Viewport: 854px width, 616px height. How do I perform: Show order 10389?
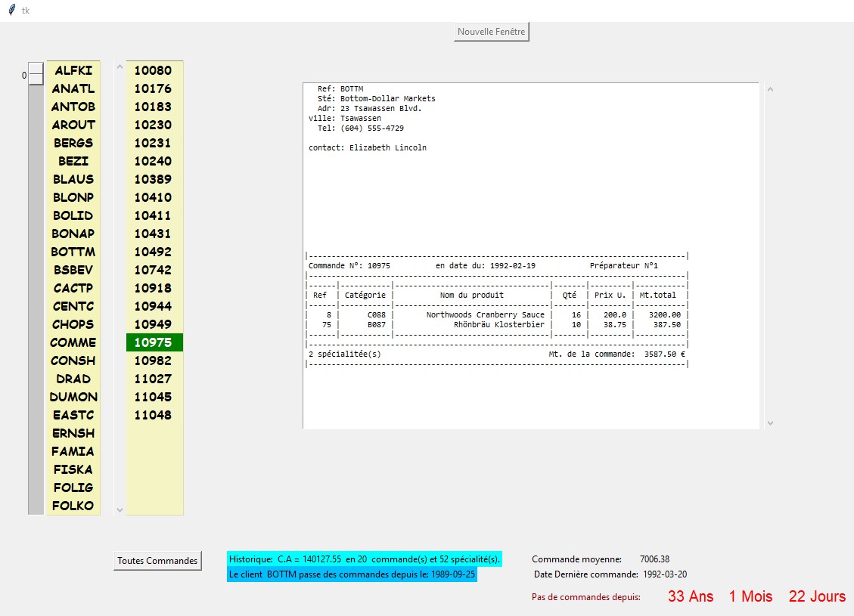[x=154, y=179]
